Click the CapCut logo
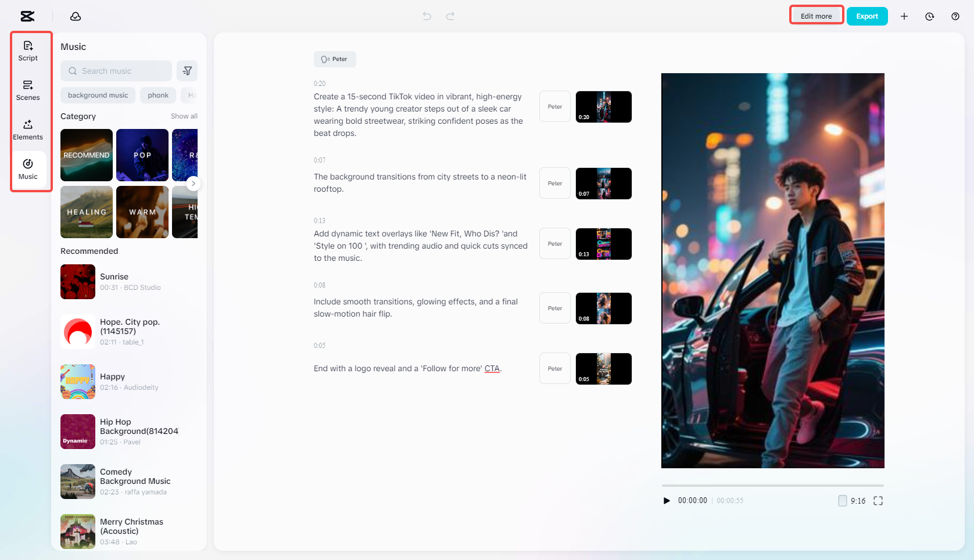974x560 pixels. 27,16
